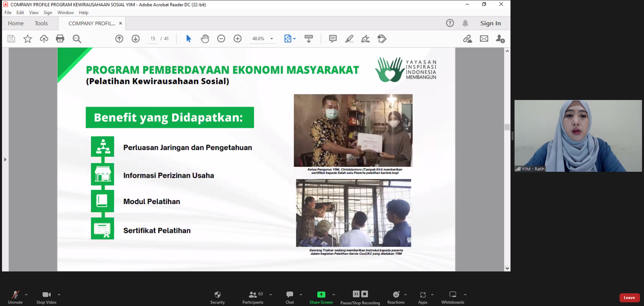Open the zoom percentage dropdown
644x306 pixels.
click(x=272, y=39)
